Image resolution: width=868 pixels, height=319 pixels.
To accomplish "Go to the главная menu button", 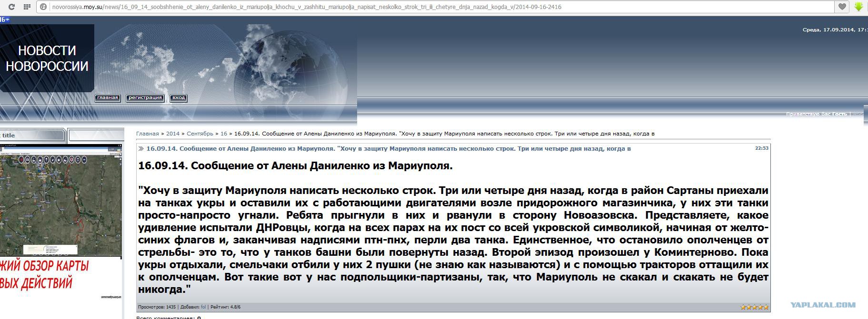I will [x=107, y=98].
